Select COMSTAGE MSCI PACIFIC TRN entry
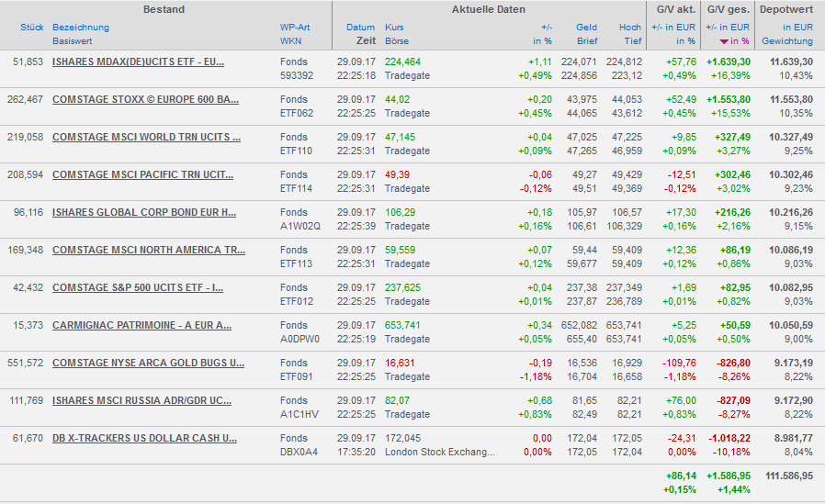This screenshot has width=825, height=504. (x=142, y=174)
